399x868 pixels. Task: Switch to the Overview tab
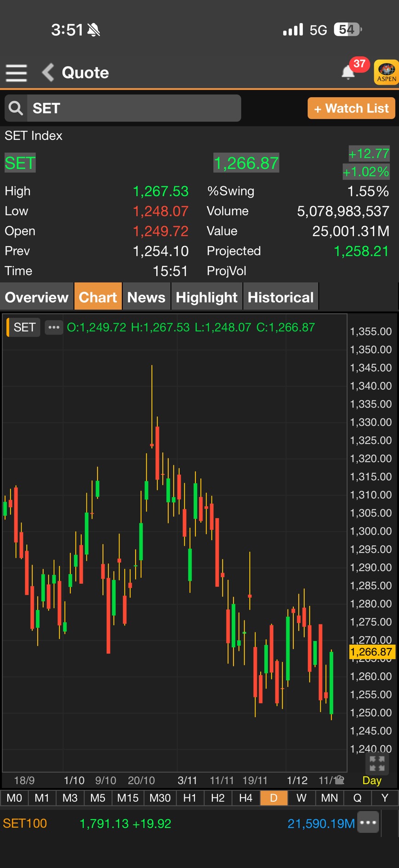[37, 297]
